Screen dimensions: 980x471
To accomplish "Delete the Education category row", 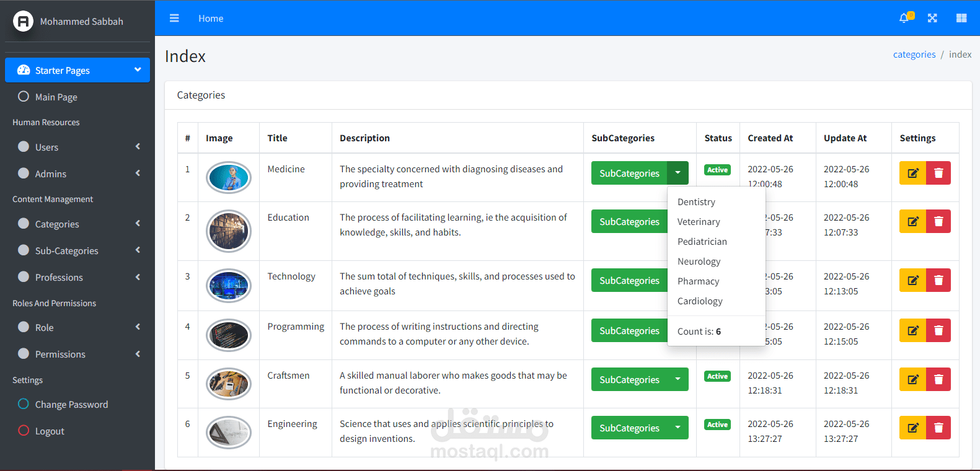I will pos(938,222).
